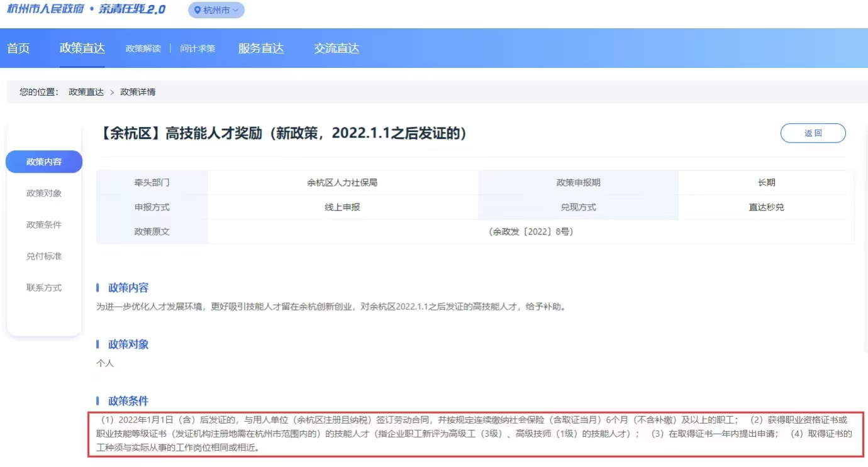Viewport: 868px width, 467px height.
Task: Expand the 杭州市 city dropdown arrow
Action: 236,11
